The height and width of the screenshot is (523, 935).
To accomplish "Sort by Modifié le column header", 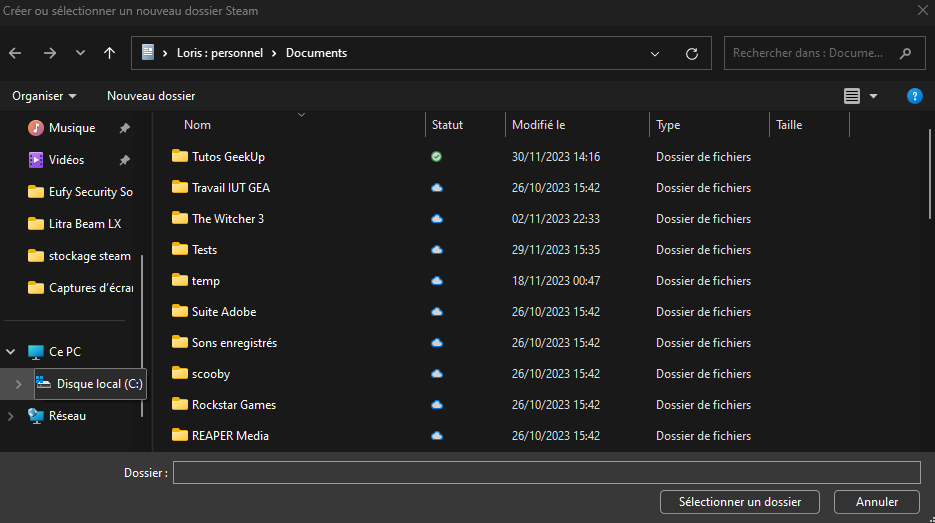I will [538, 125].
